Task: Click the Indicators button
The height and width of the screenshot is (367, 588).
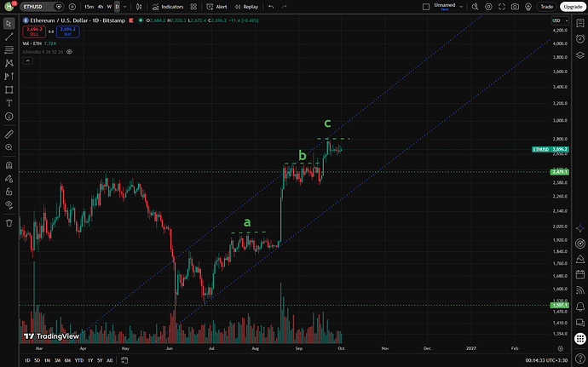Action: click(168, 7)
